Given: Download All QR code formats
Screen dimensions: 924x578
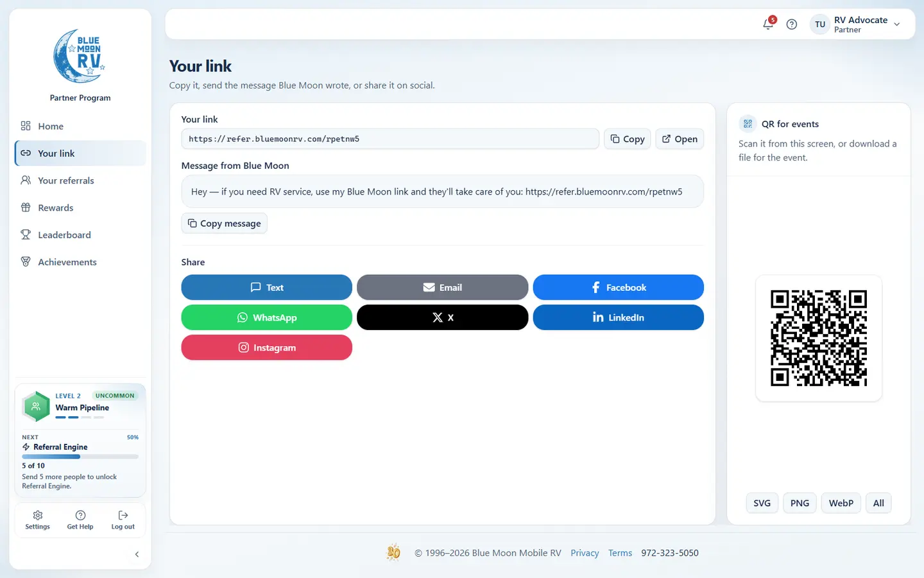Looking at the screenshot, I should [878, 503].
